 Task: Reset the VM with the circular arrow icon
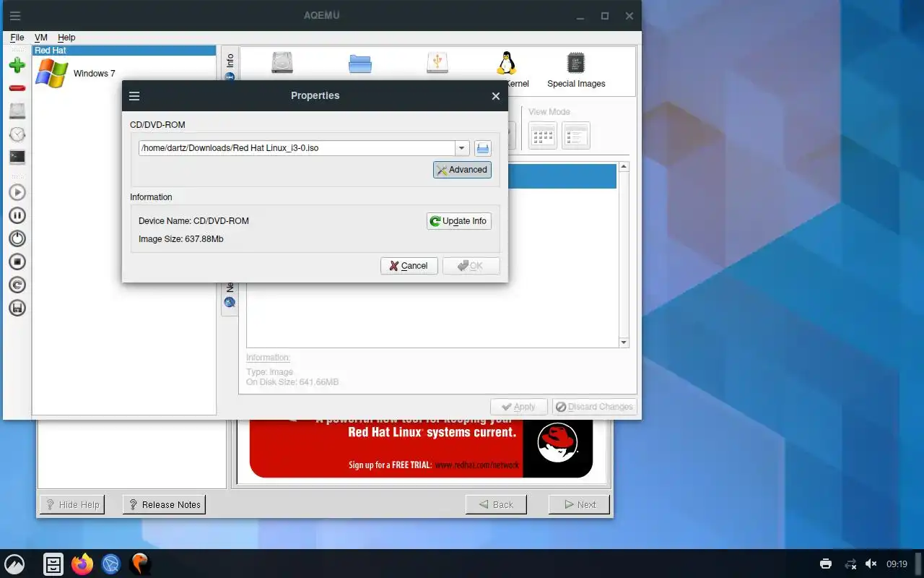(x=17, y=285)
